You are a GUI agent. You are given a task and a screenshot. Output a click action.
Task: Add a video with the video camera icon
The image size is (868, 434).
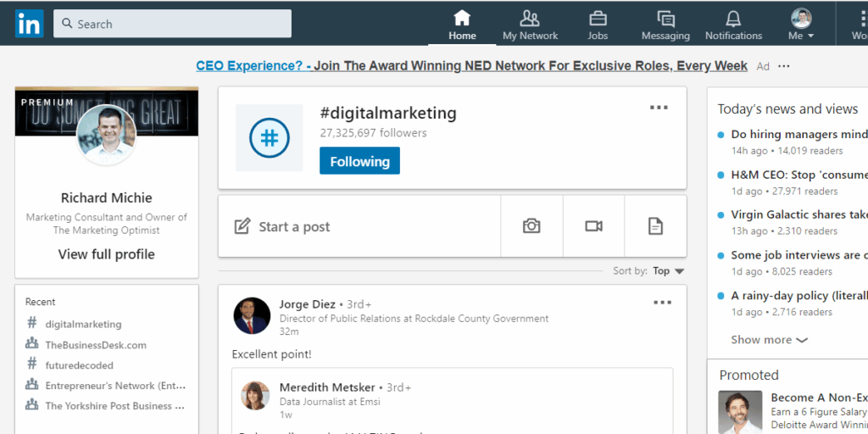pos(593,225)
